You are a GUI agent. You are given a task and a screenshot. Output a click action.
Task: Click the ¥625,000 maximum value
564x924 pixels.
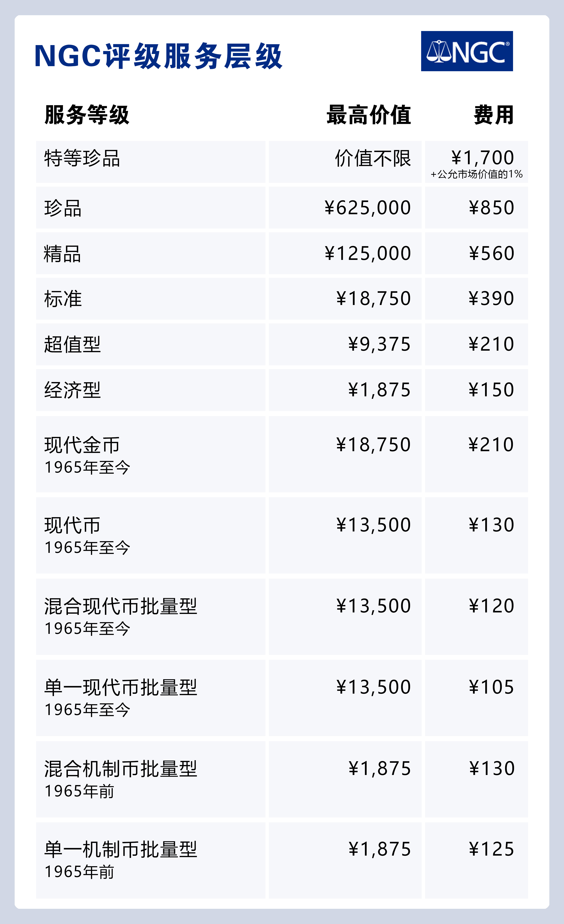coord(368,208)
